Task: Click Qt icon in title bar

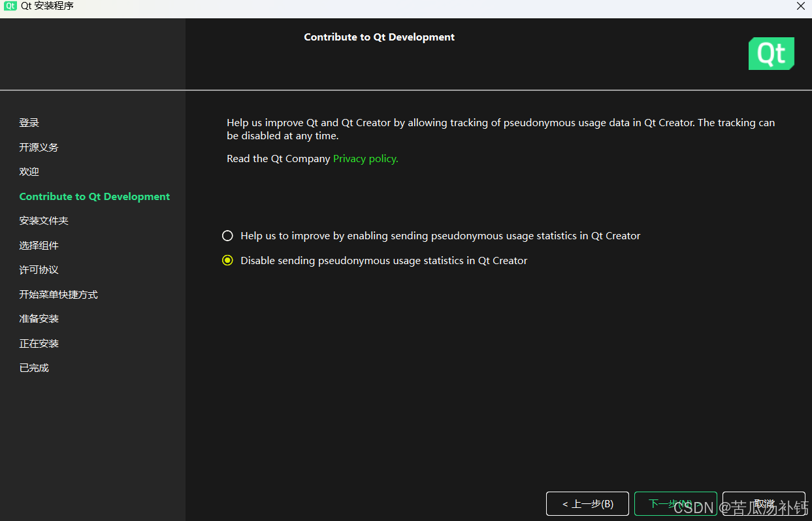Action: click(10, 6)
